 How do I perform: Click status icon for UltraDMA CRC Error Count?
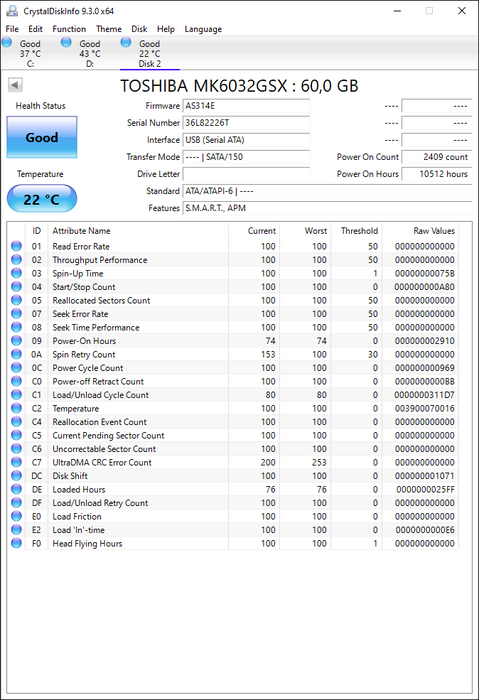coord(17,462)
